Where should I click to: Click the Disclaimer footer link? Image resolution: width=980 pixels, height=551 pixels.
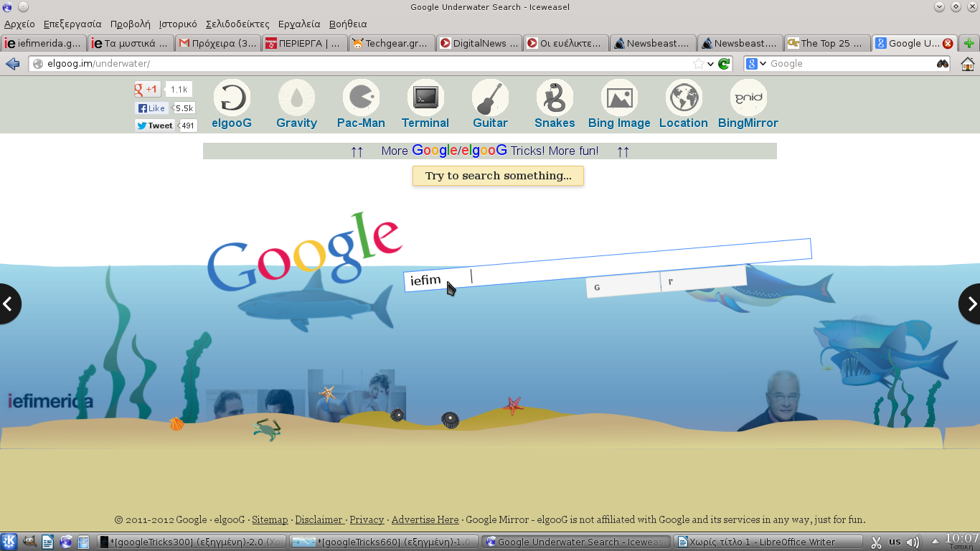[x=319, y=519]
